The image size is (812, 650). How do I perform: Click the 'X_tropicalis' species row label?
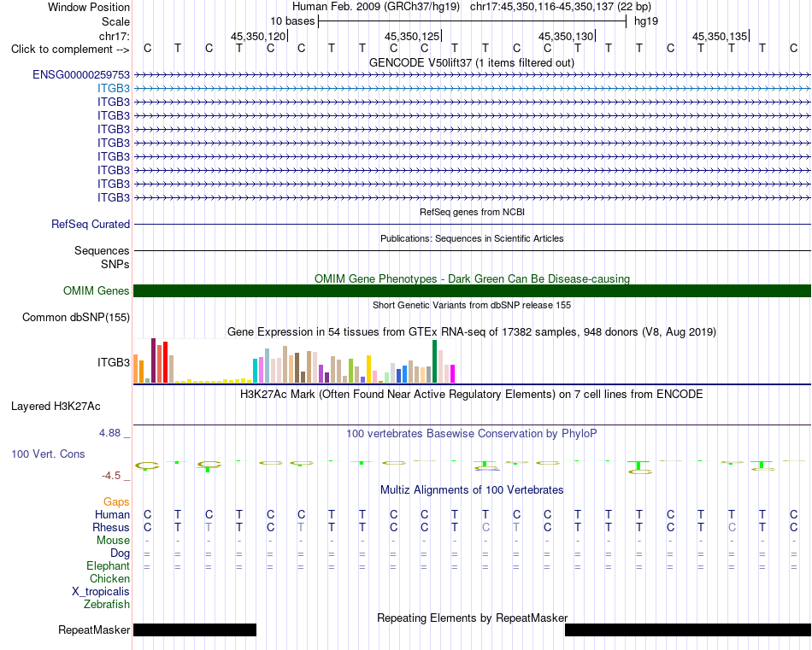(x=101, y=592)
